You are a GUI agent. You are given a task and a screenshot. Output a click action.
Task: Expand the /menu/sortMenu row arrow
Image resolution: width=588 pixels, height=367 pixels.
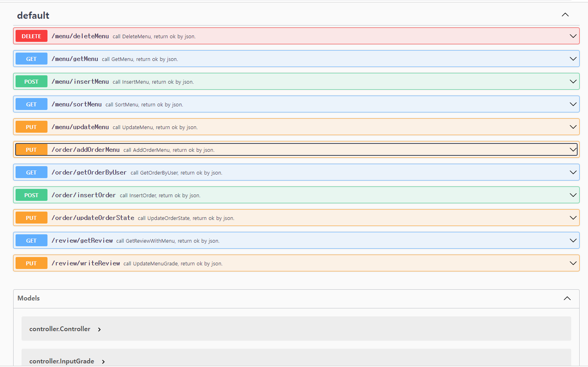(x=573, y=104)
